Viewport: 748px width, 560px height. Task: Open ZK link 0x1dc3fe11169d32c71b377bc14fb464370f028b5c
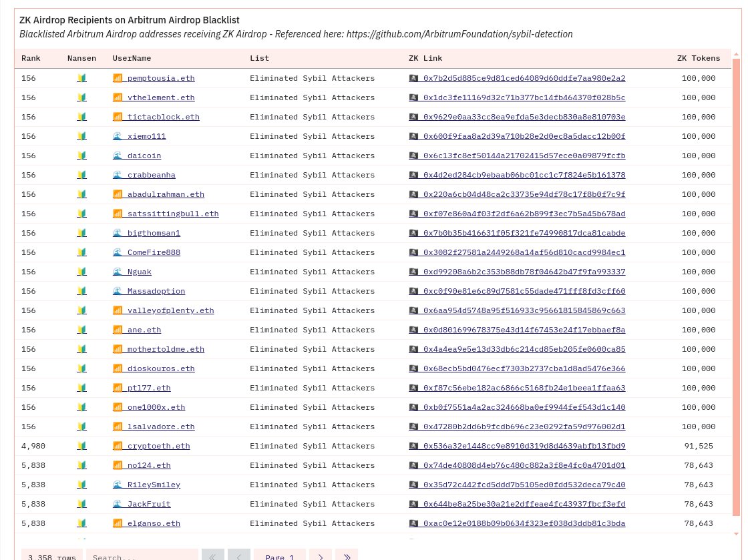pyautogui.click(x=524, y=97)
